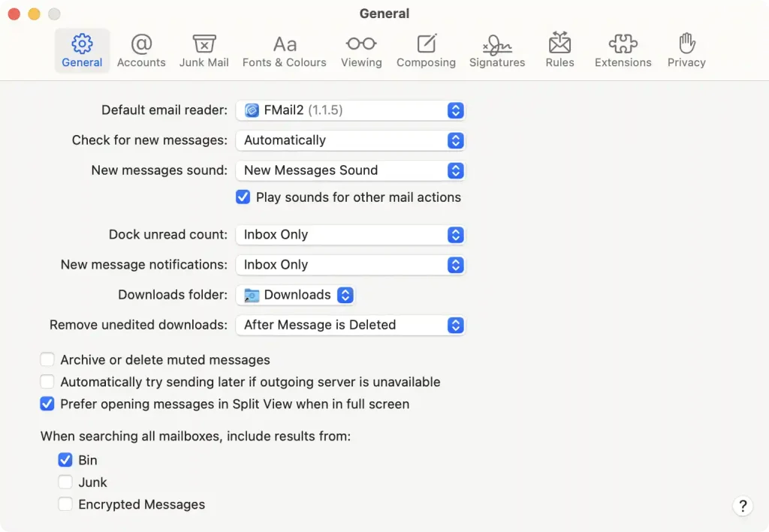Untick Prefer opening messages in Split View
This screenshot has width=769, height=532.
click(47, 404)
